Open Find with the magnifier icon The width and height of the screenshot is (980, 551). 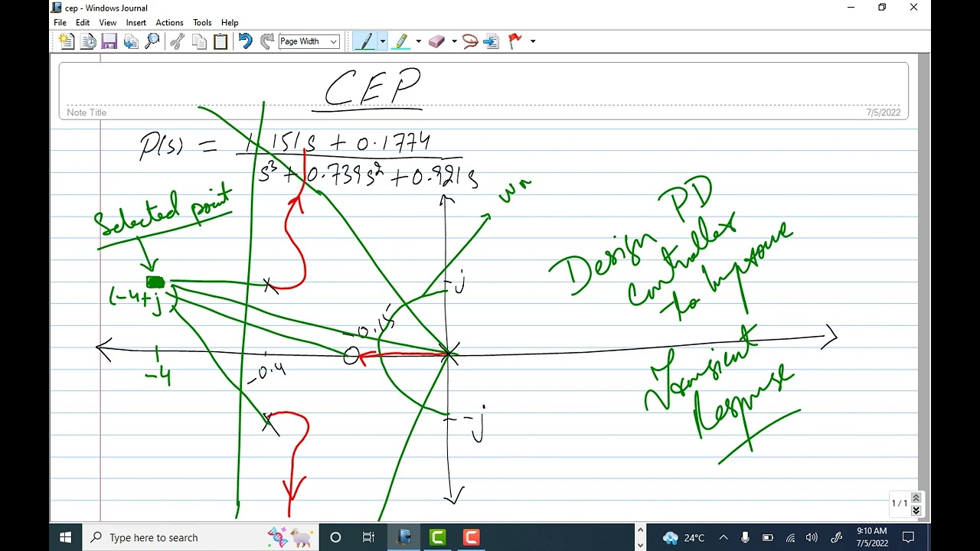coord(152,41)
